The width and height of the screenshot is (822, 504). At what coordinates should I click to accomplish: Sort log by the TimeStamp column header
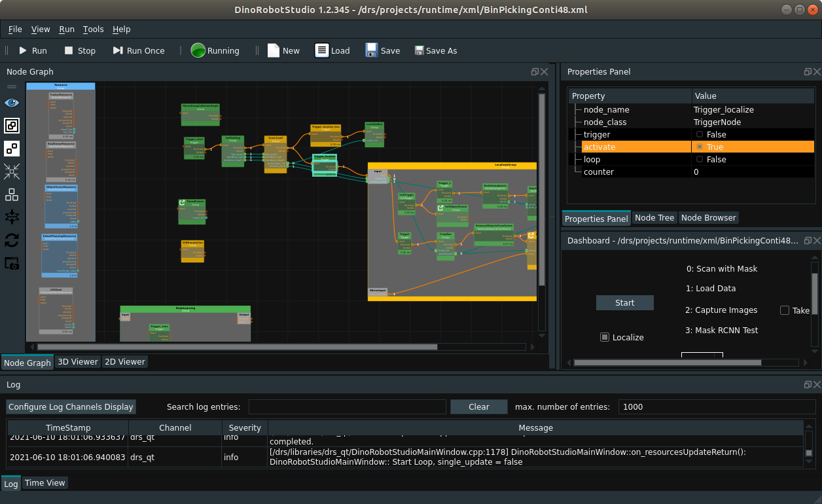coord(68,427)
